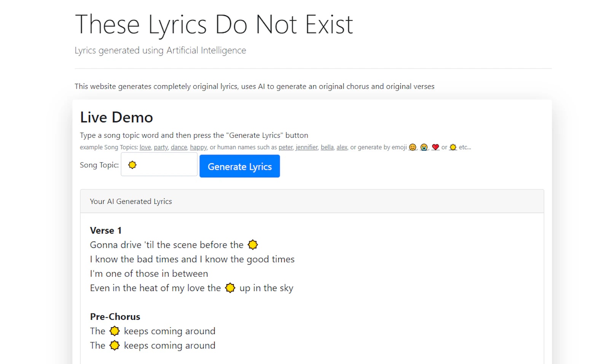Viewport: 609px width, 364px height.
Task: Choose the 'party' example topic link
Action: coord(161,147)
